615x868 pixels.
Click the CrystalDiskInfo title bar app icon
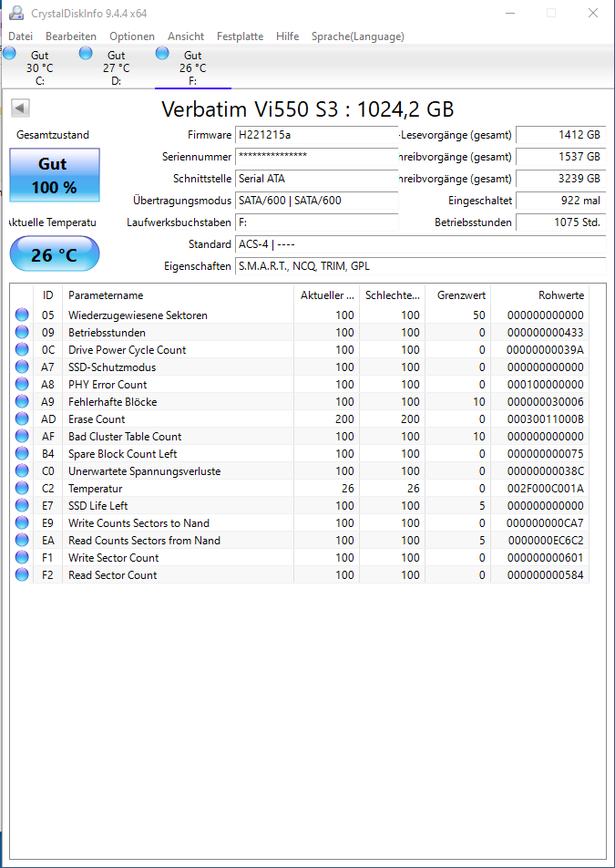tap(16, 13)
